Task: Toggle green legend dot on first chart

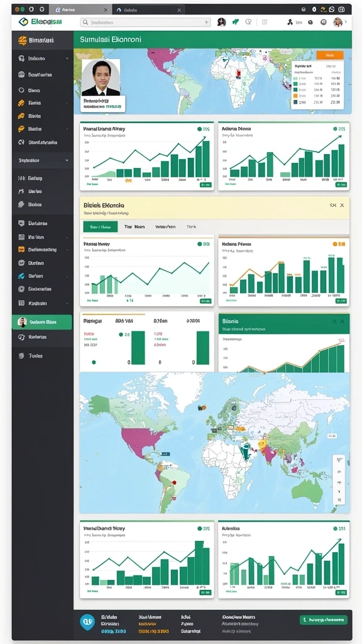Action: [x=199, y=129]
